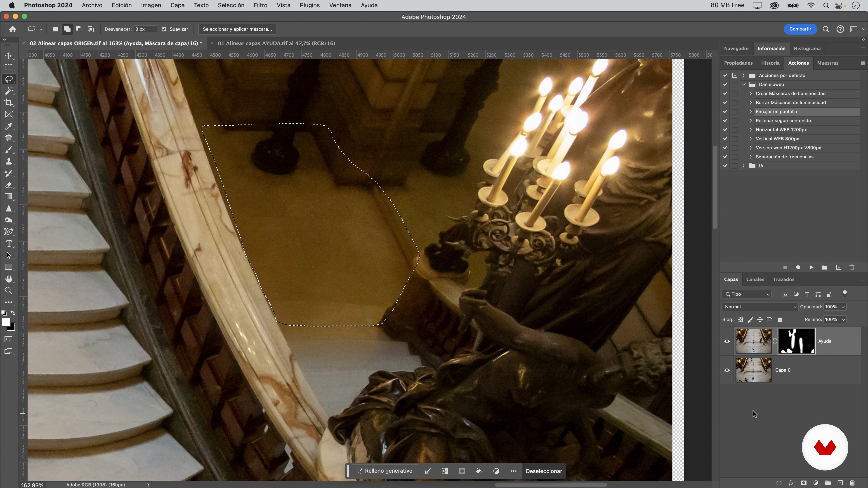Open the Normal blend mode dropdown
868x488 pixels.
point(760,307)
